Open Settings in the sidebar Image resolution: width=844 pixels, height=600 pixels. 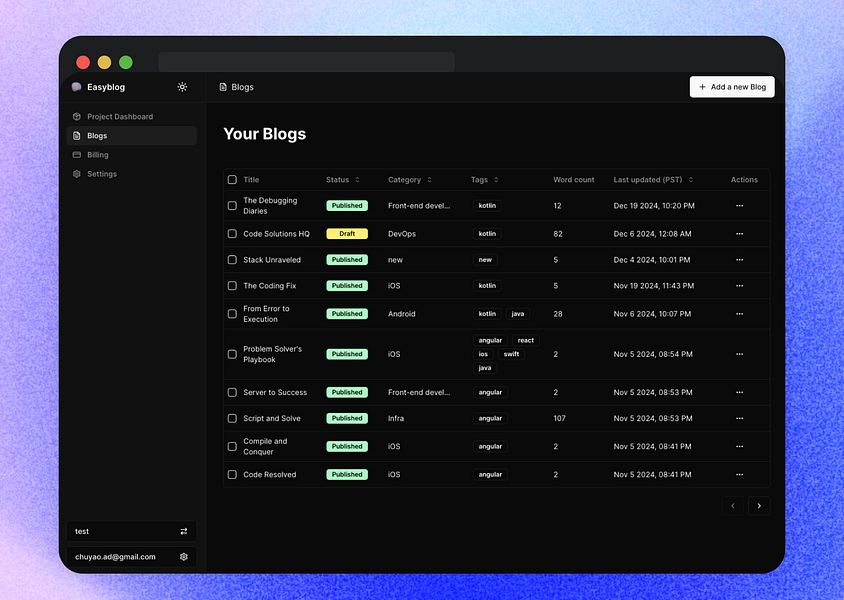click(x=131, y=174)
